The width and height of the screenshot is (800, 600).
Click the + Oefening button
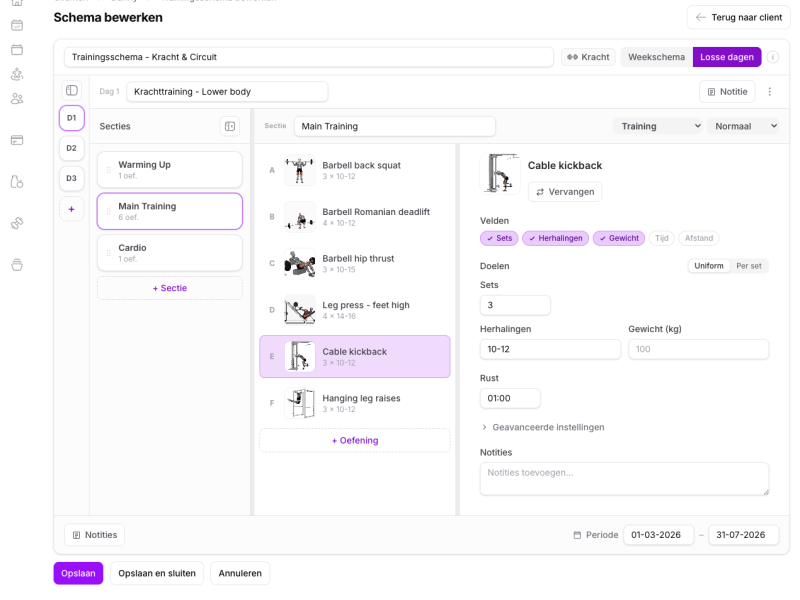tap(355, 441)
